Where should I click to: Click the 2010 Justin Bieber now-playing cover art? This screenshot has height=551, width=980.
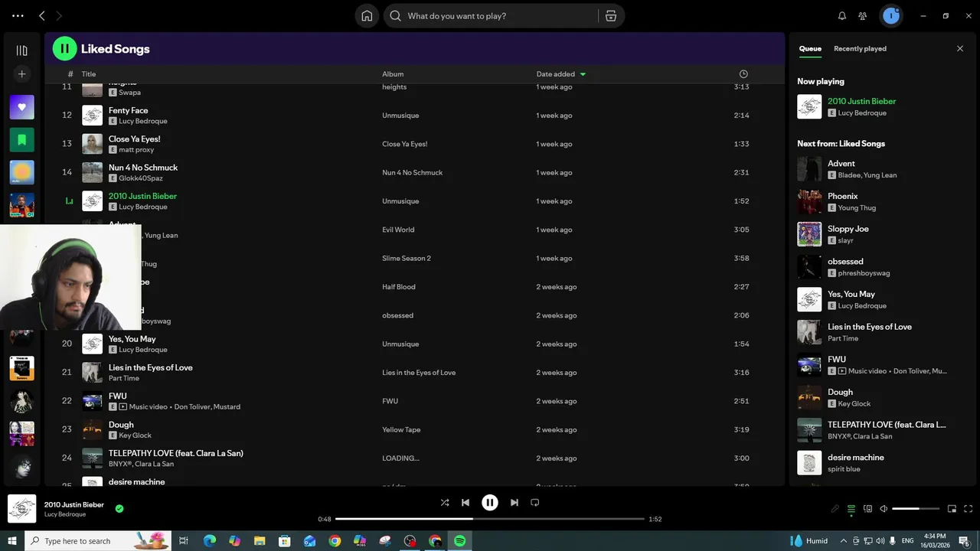click(21, 509)
